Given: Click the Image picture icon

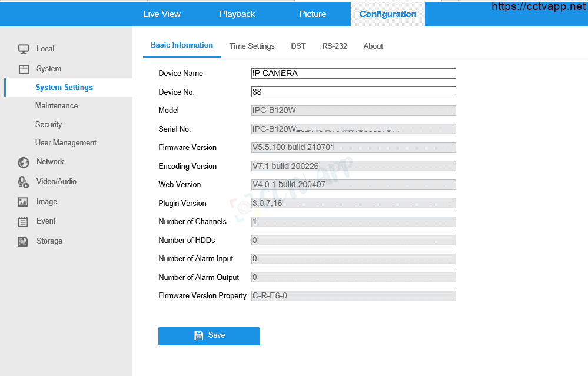Looking at the screenshot, I should point(24,202).
